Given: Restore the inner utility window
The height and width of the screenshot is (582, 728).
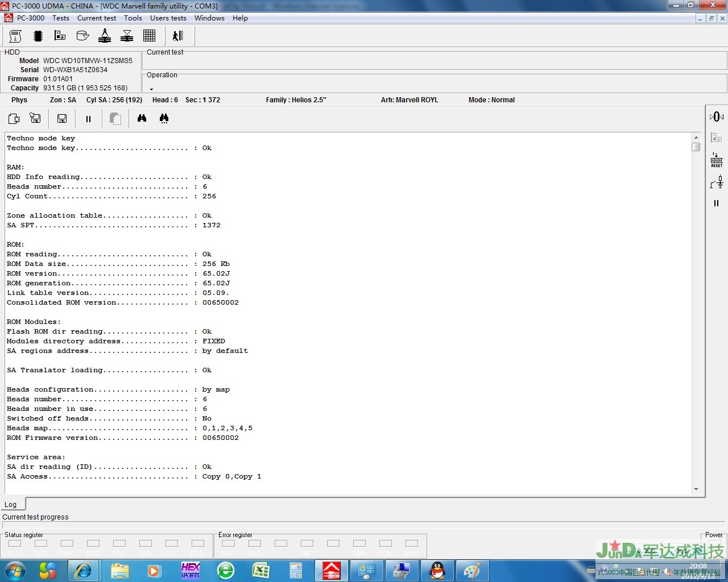Looking at the screenshot, I should pos(711,18).
